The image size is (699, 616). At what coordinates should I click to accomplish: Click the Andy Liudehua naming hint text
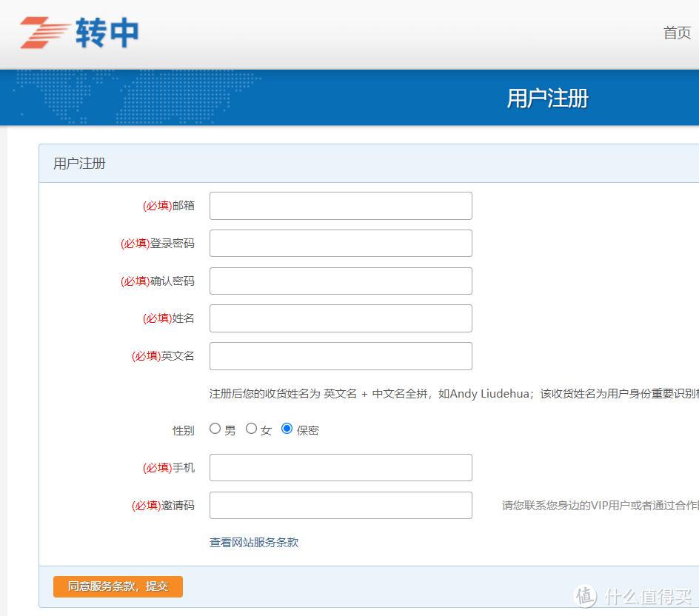(x=444, y=393)
